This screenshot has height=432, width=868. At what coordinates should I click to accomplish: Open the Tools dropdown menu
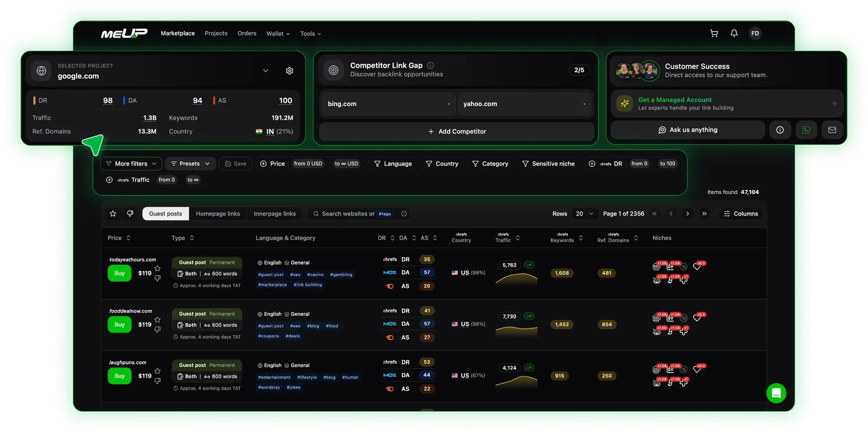point(310,34)
